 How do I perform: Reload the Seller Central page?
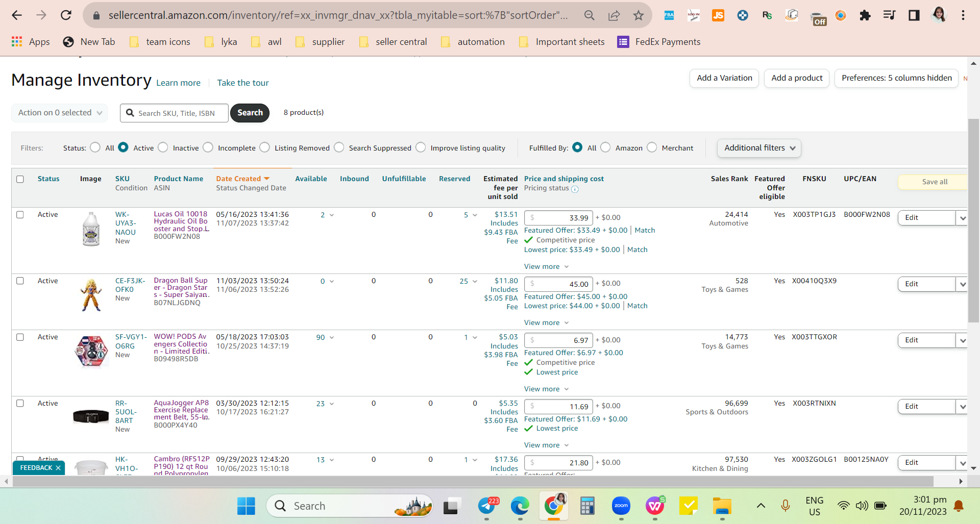pos(66,15)
